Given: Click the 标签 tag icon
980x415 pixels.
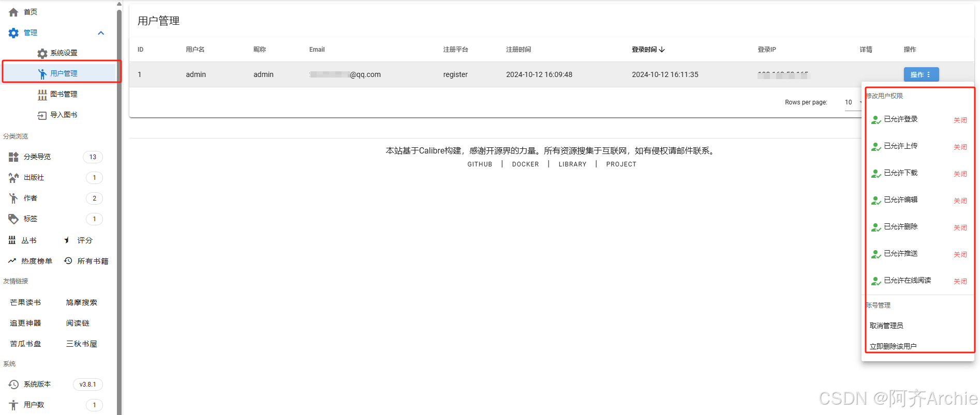Looking at the screenshot, I should (13, 219).
